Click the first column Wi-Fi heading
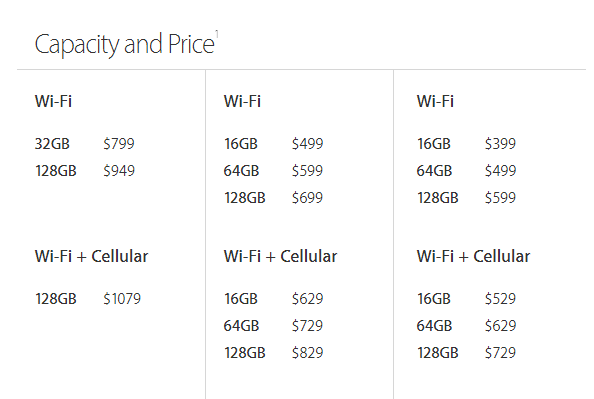Screen dimensions: 594x399 pyautogui.click(x=53, y=101)
